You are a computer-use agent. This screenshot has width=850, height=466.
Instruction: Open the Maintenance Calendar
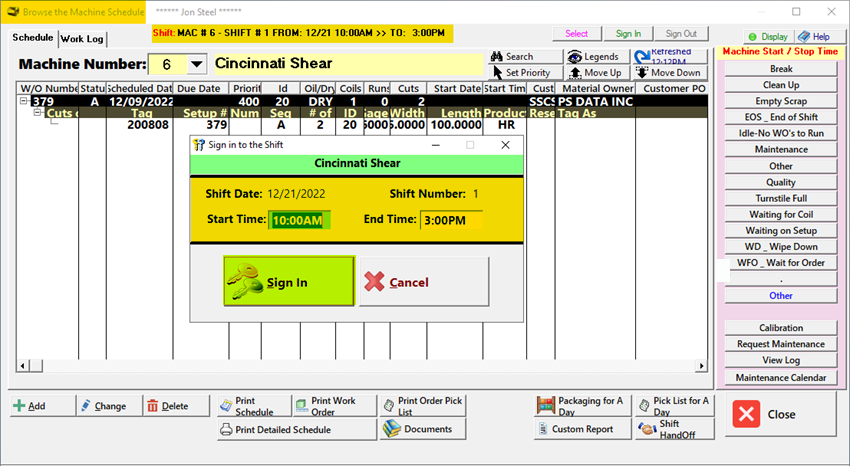tap(781, 378)
